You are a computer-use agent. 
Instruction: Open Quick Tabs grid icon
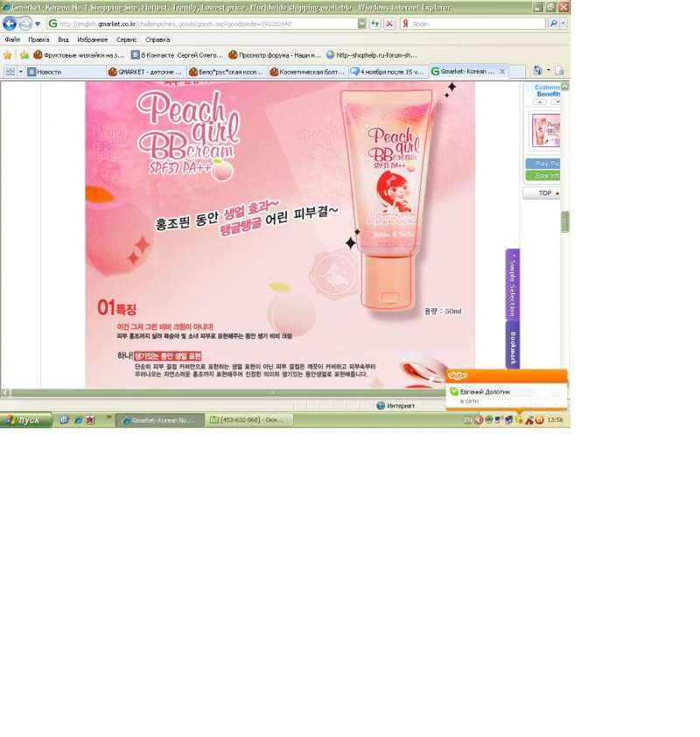(x=10, y=72)
